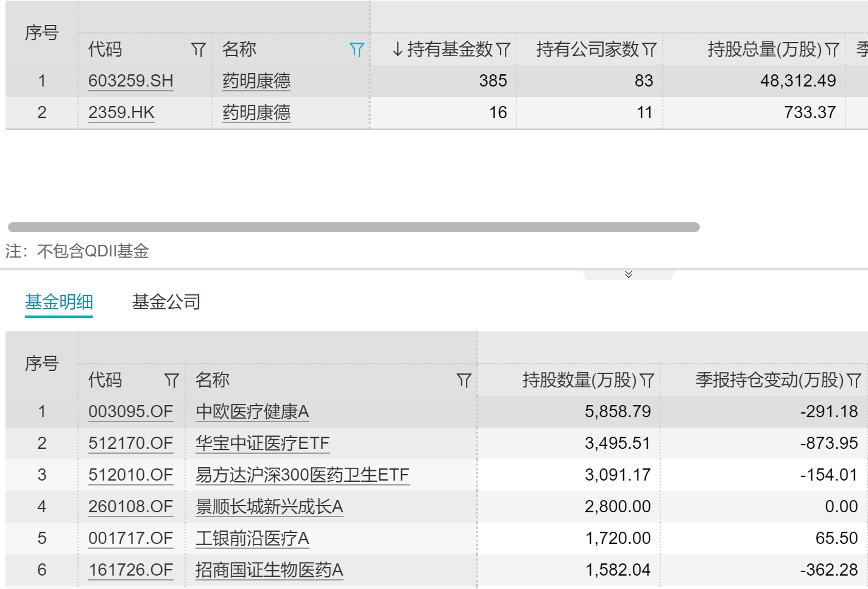Click fund detail table 序号 header
Viewport: 868px width, 589px height.
(41, 364)
